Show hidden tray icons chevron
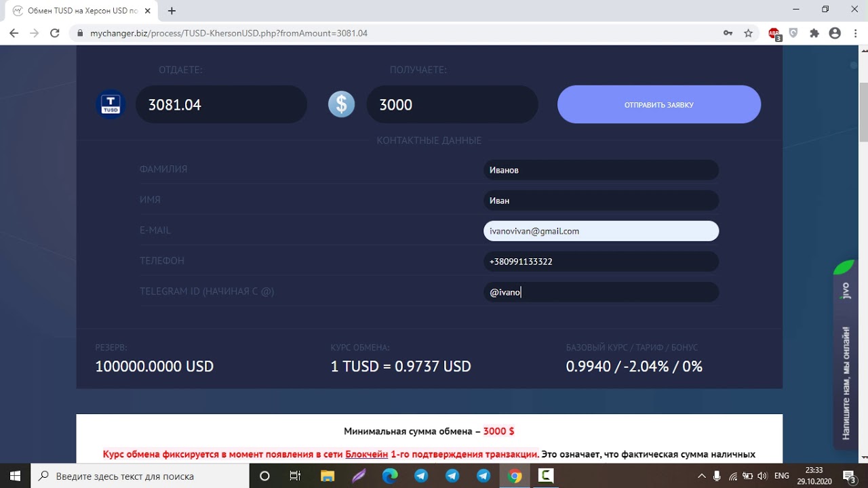868x488 pixels. pyautogui.click(x=702, y=476)
